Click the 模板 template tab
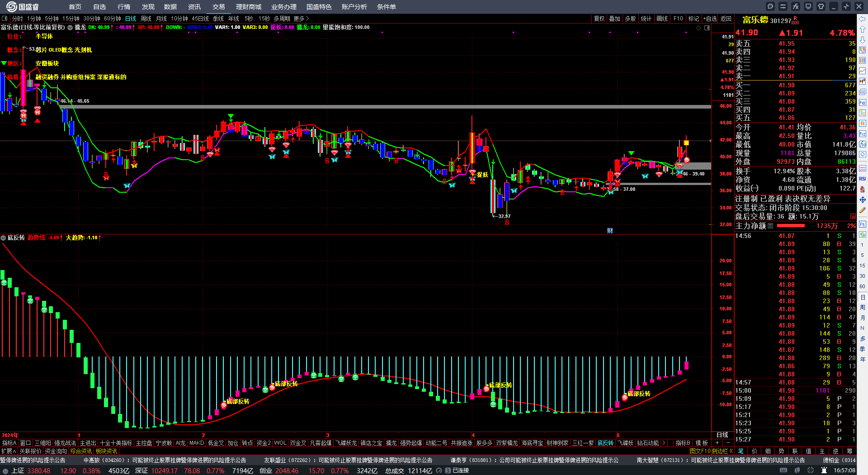This screenshot has width=868, height=475. coord(702,443)
